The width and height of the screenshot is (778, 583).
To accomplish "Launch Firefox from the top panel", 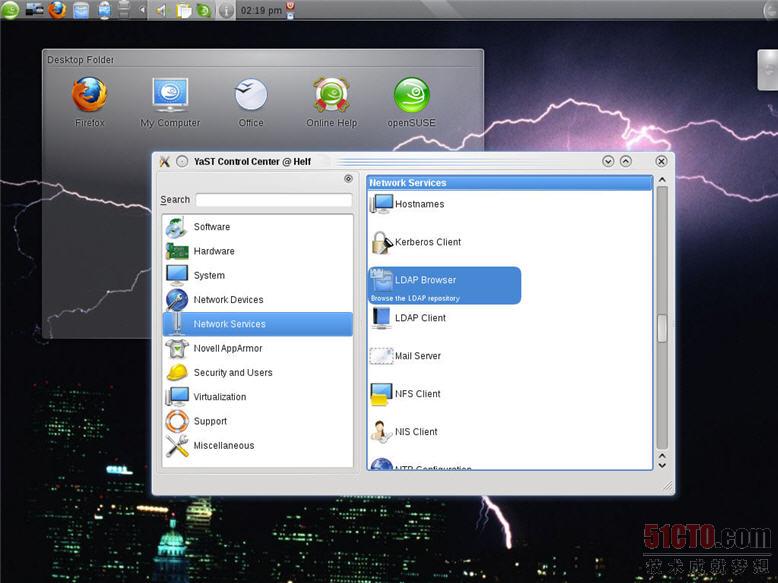I will [x=58, y=9].
